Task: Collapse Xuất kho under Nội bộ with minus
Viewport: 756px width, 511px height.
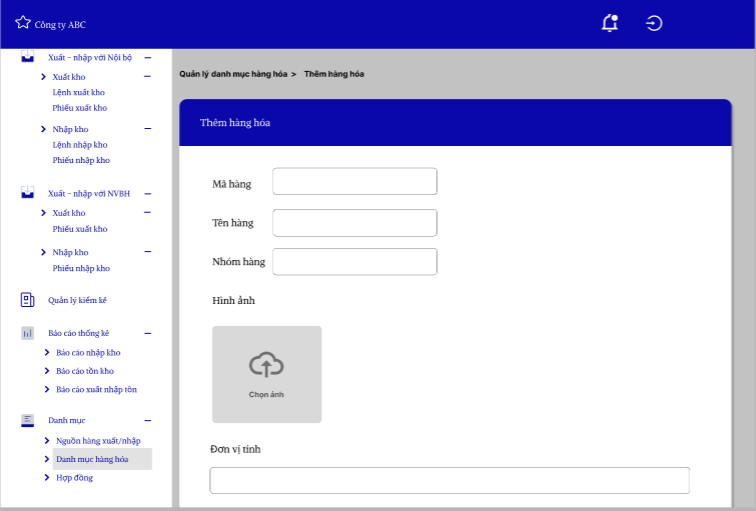Action: pos(148,76)
